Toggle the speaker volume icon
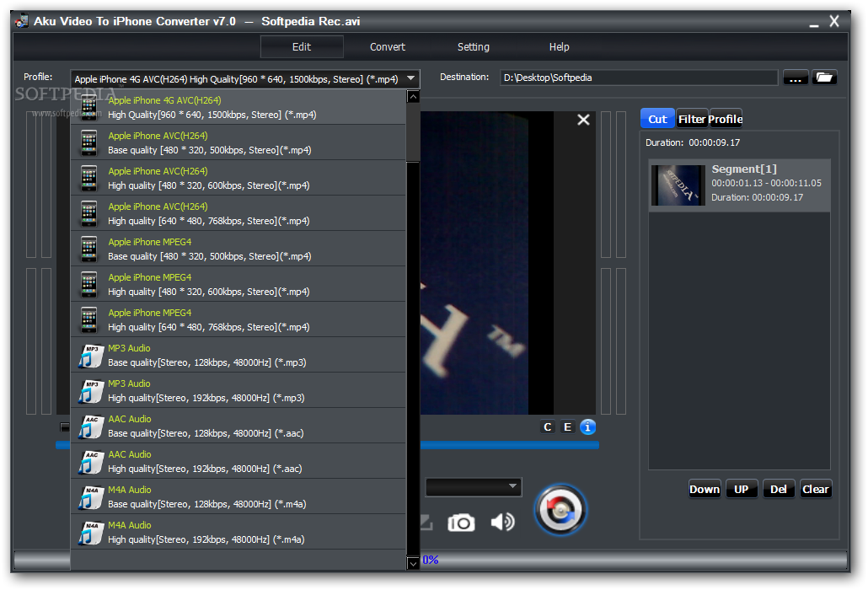This screenshot has height=590, width=868. (502, 522)
